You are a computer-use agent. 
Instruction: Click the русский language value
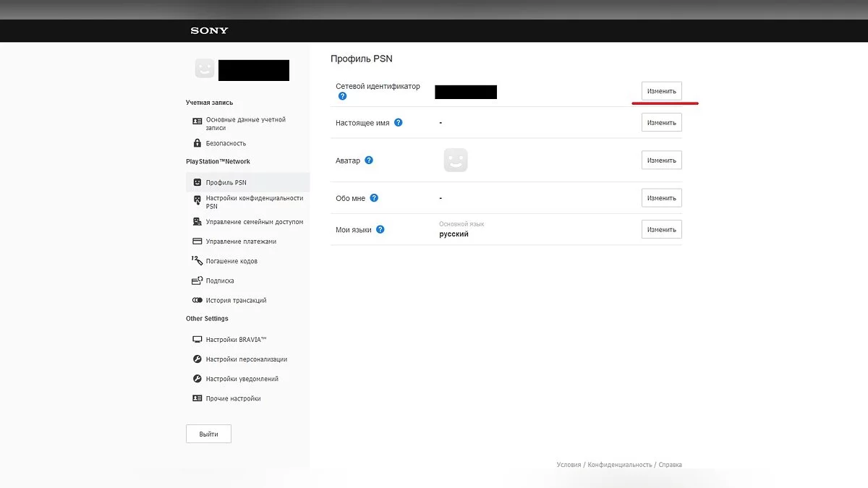click(x=454, y=234)
